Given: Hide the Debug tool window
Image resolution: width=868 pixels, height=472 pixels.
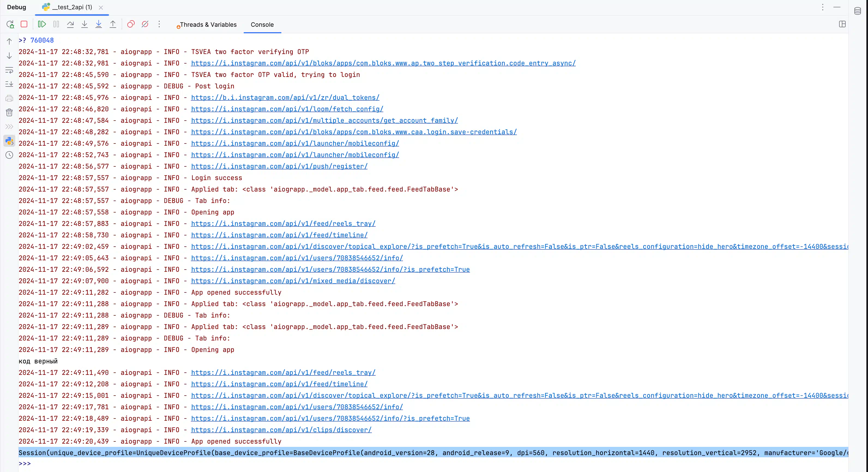Looking at the screenshot, I should coord(837,7).
